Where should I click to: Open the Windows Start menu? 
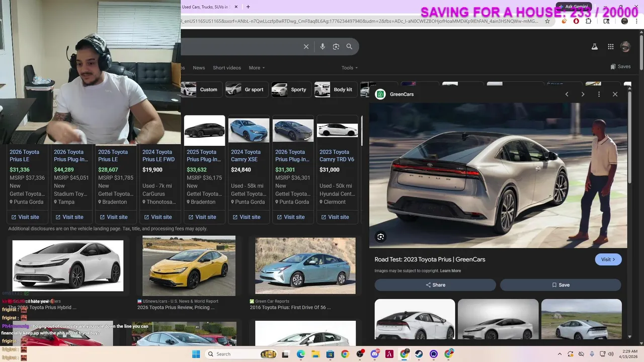(196, 354)
